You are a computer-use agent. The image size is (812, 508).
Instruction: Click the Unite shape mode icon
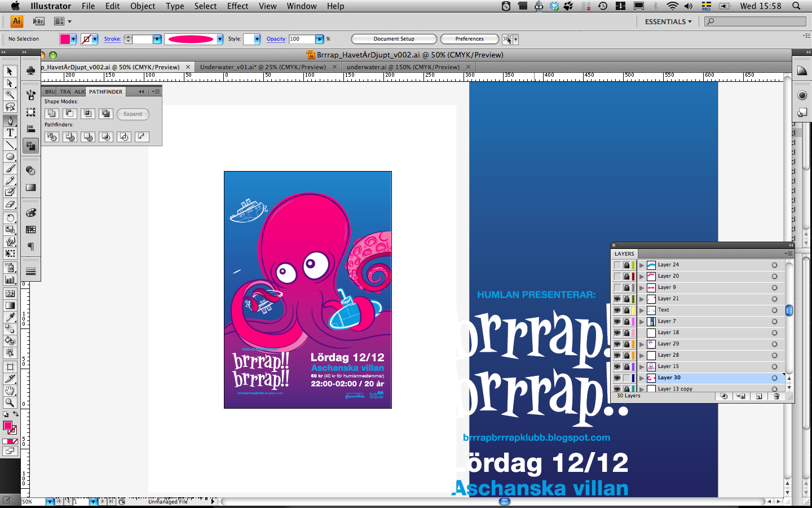tap(52, 113)
